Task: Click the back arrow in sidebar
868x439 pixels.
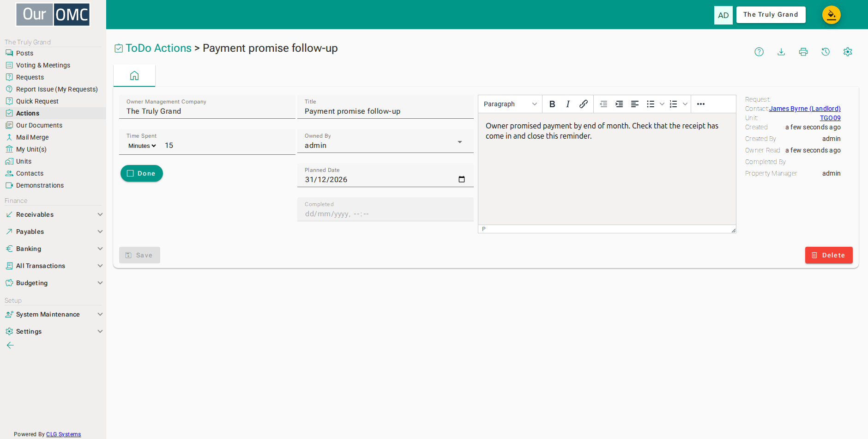Action: coord(10,345)
